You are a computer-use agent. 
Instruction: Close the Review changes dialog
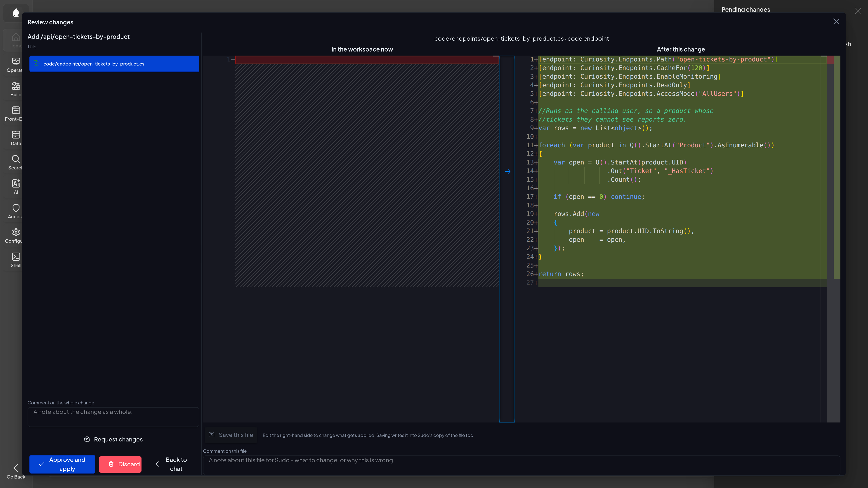[836, 21]
